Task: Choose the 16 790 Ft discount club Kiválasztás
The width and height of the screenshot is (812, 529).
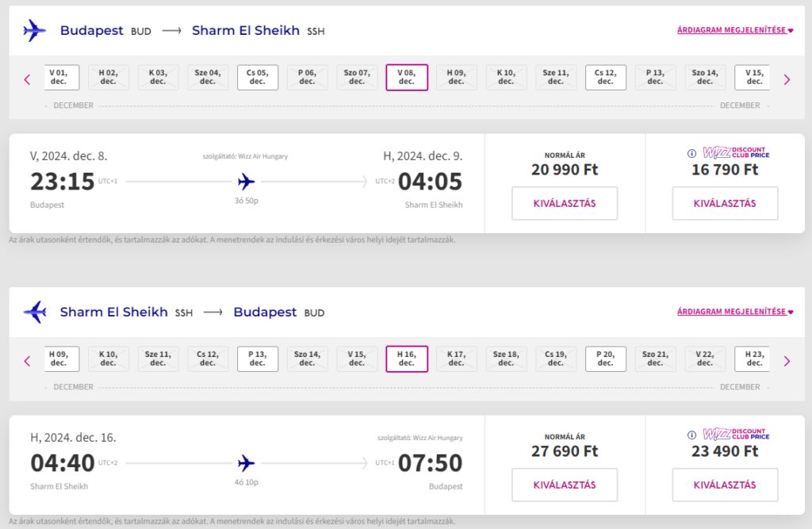Action: pyautogui.click(x=725, y=204)
